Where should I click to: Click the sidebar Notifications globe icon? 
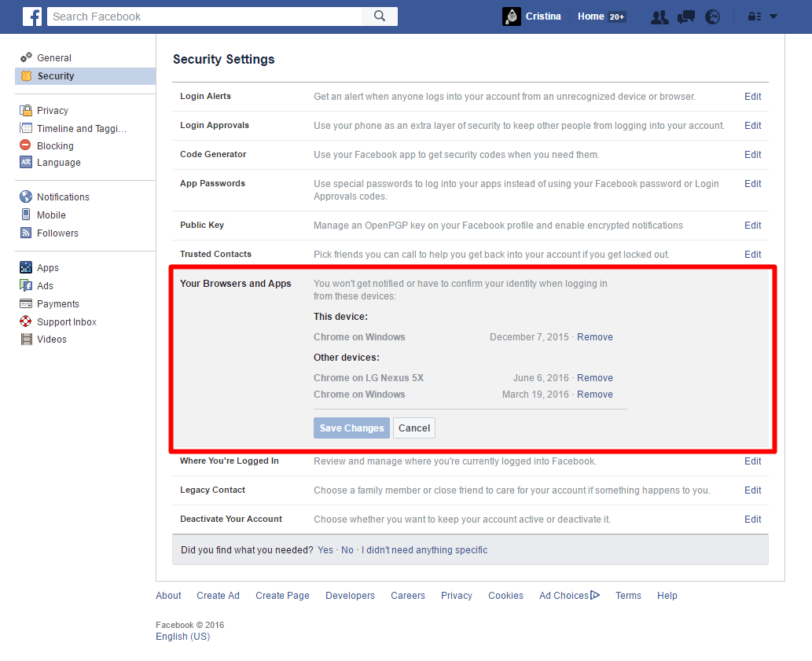(26, 196)
